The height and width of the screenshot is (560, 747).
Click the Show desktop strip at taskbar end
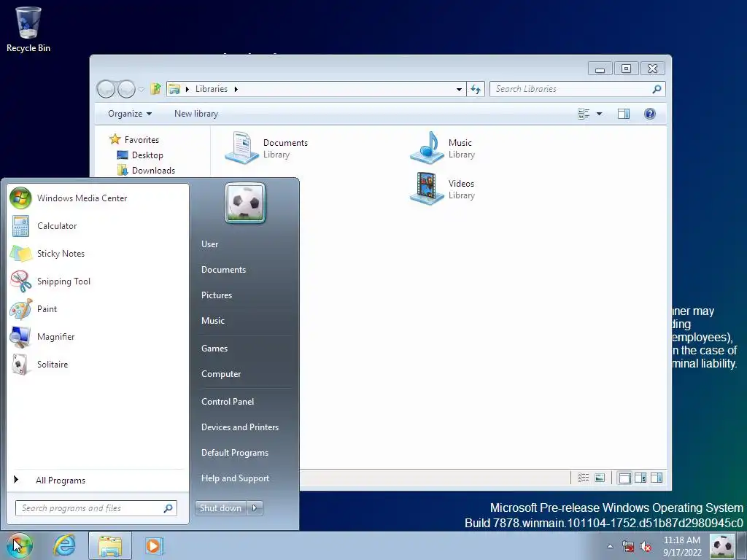pos(742,545)
